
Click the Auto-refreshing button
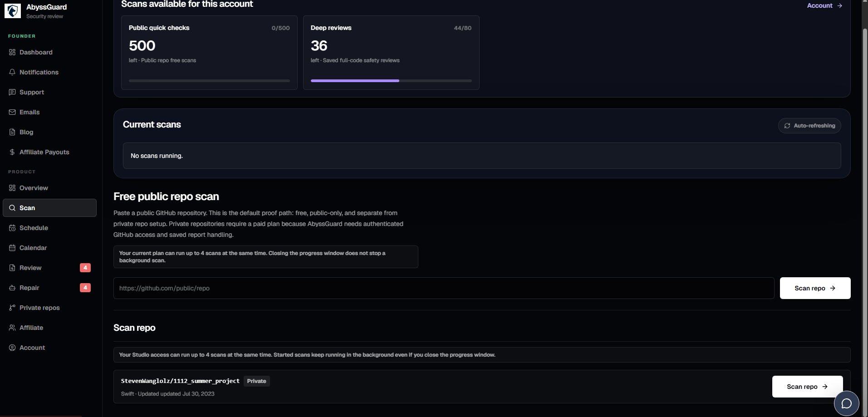[809, 126]
